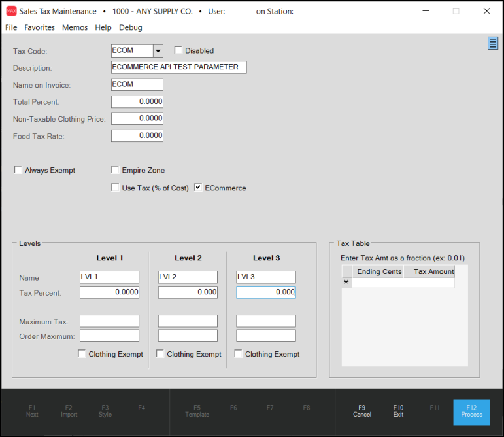
Task: Click the Non-Taxable Clothing Price field
Action: click(x=137, y=118)
